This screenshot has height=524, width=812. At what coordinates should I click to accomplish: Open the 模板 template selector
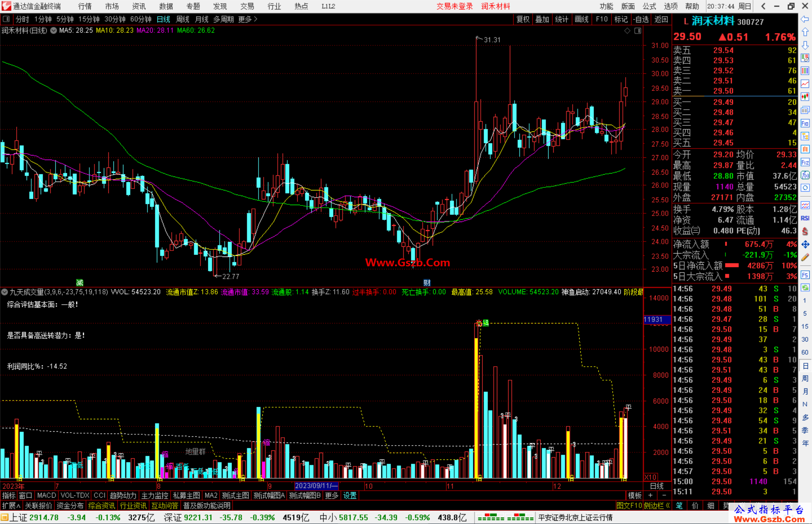click(x=635, y=496)
